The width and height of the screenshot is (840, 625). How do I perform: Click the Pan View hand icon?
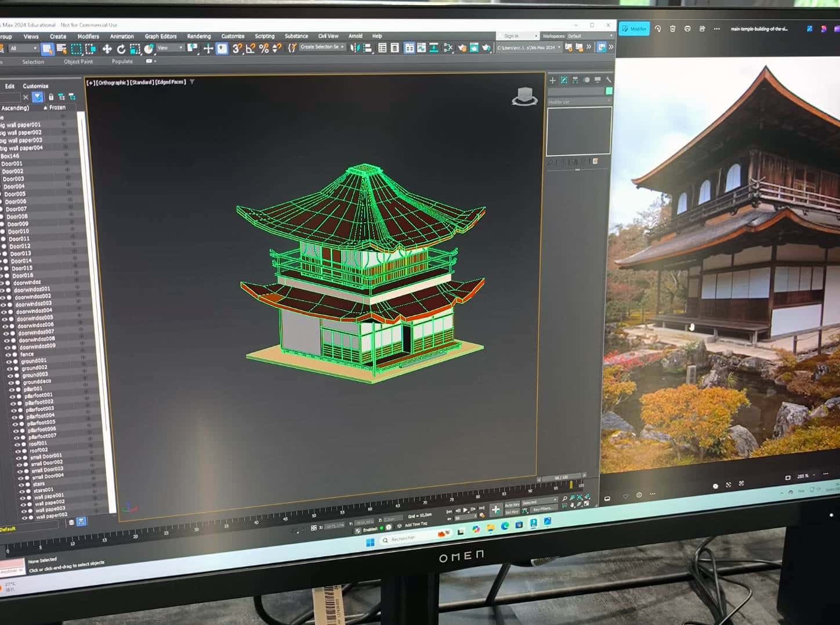[573, 505]
